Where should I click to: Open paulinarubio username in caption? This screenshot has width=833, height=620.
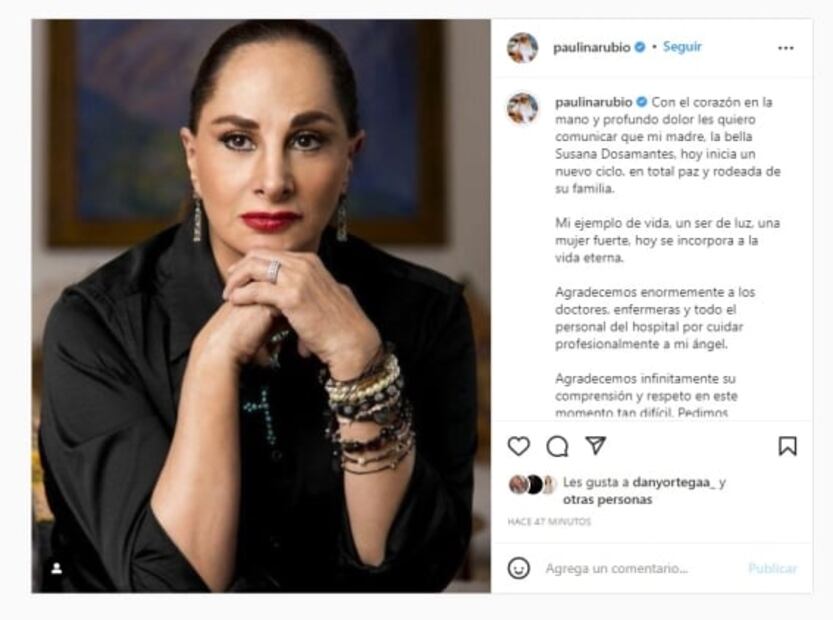pos(593,101)
